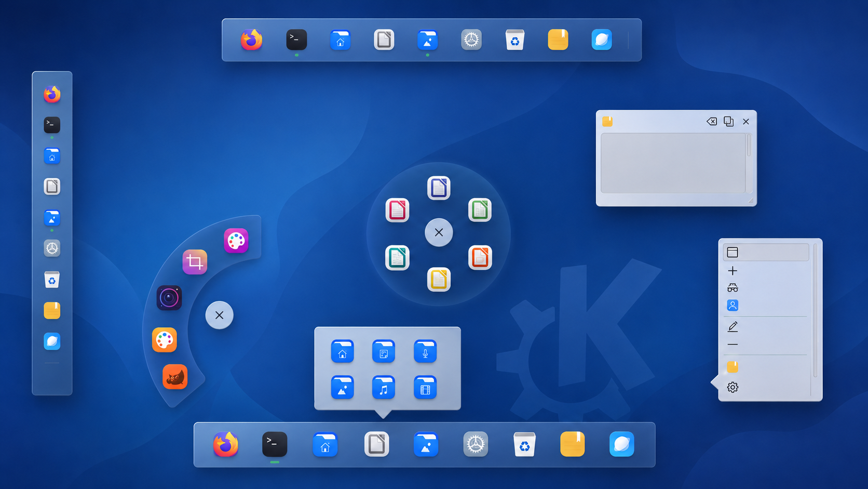Open System Settings from the left vertical dock
868x489 pixels.
[52, 248]
